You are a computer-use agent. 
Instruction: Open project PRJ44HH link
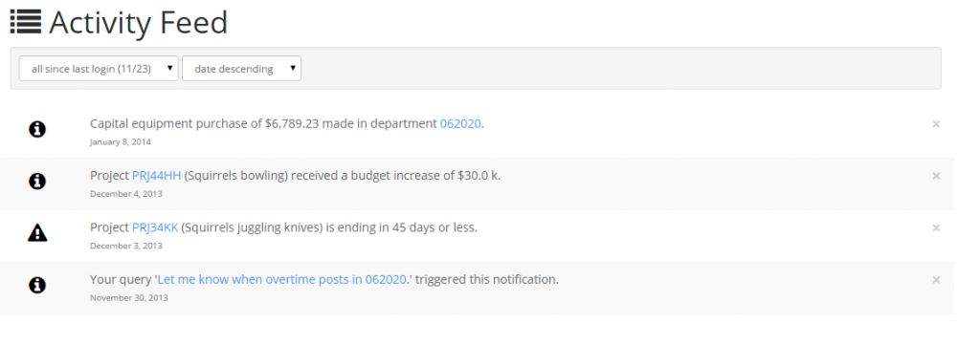point(157,175)
